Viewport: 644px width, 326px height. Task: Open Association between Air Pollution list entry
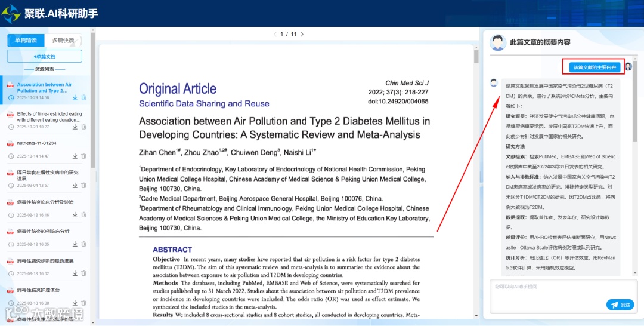(44, 90)
